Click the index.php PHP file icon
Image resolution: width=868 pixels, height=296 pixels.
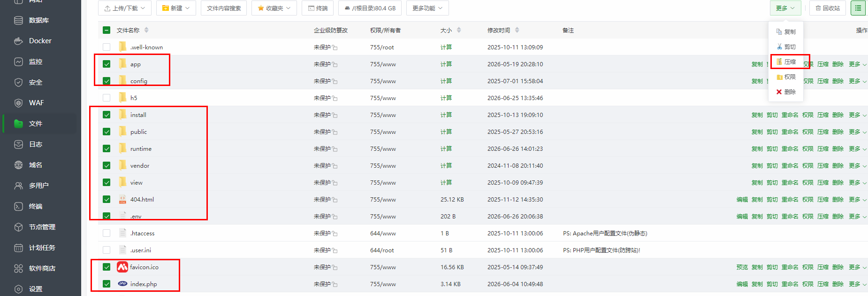tap(122, 284)
